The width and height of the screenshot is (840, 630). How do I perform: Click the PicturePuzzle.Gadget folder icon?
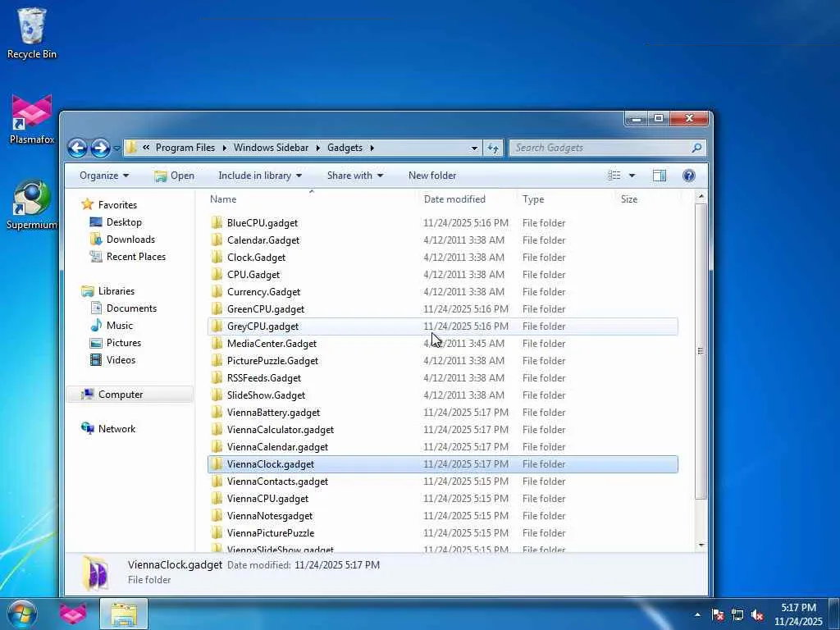click(x=217, y=361)
